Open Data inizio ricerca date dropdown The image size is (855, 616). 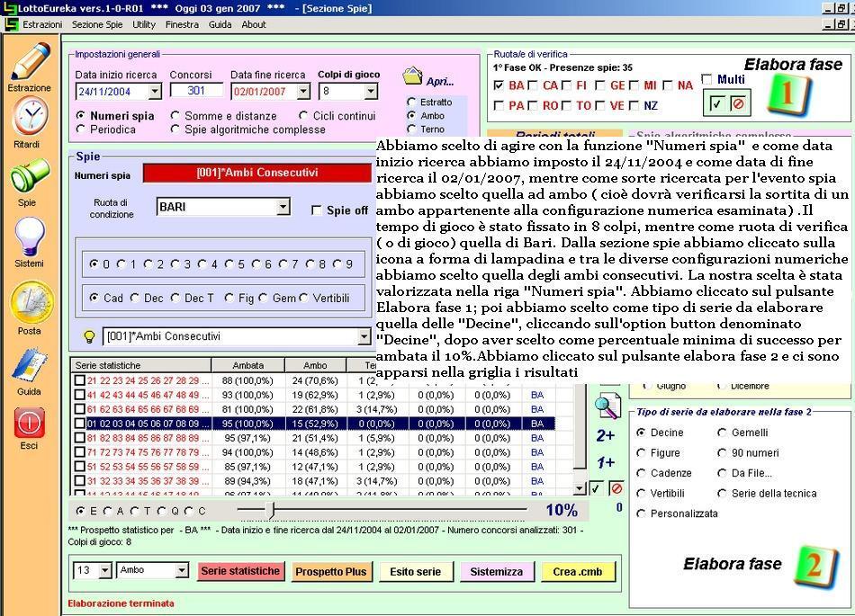(155, 92)
